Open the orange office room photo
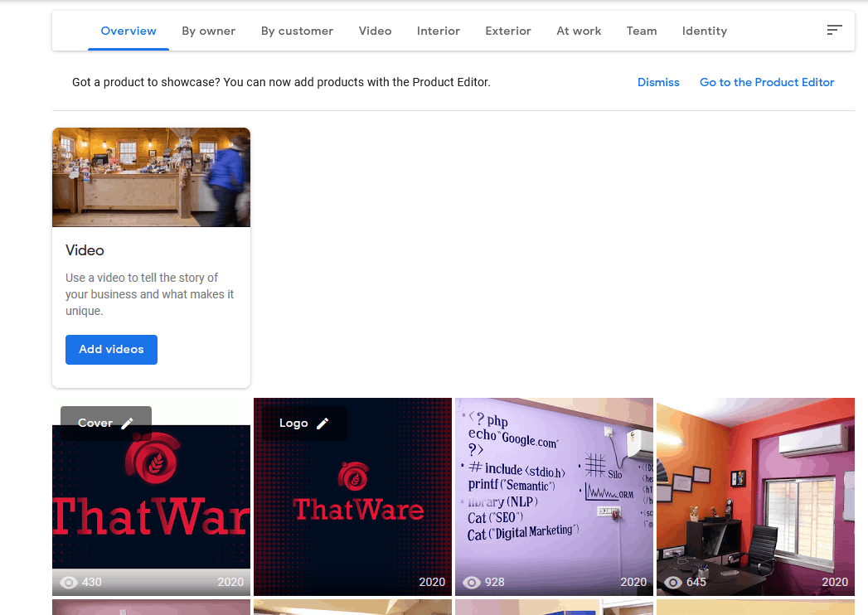Viewport: 868px width, 615px height. pyautogui.click(x=755, y=498)
